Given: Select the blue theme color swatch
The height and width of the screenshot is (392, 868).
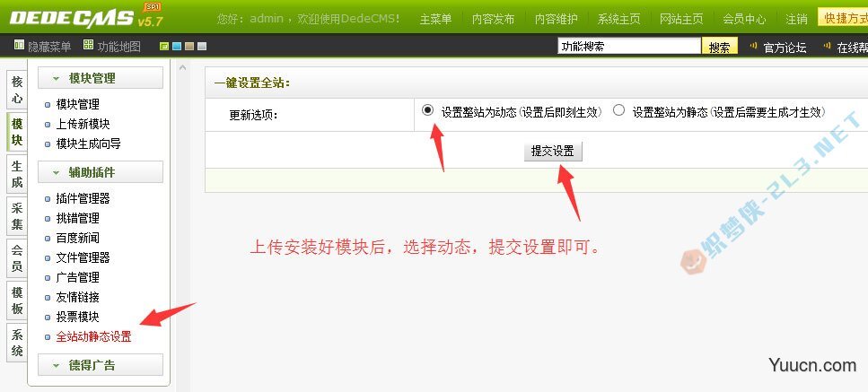Looking at the screenshot, I should (x=177, y=47).
